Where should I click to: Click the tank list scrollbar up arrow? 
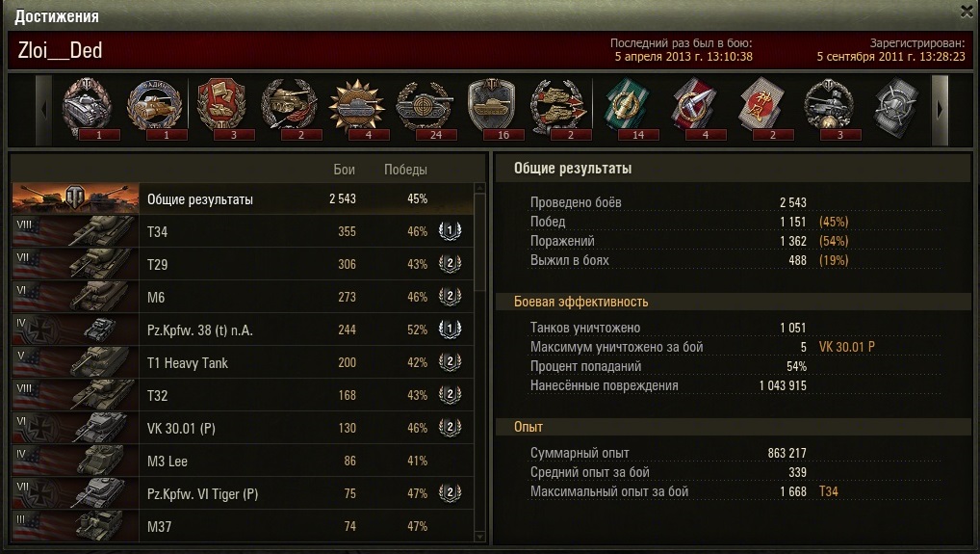tap(479, 188)
